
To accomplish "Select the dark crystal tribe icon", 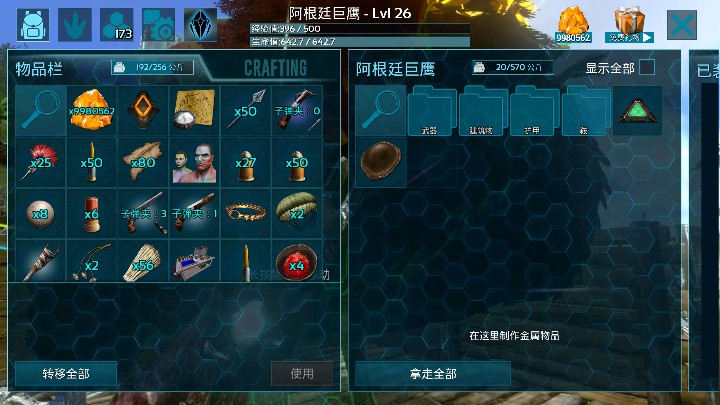I will tap(201, 24).
